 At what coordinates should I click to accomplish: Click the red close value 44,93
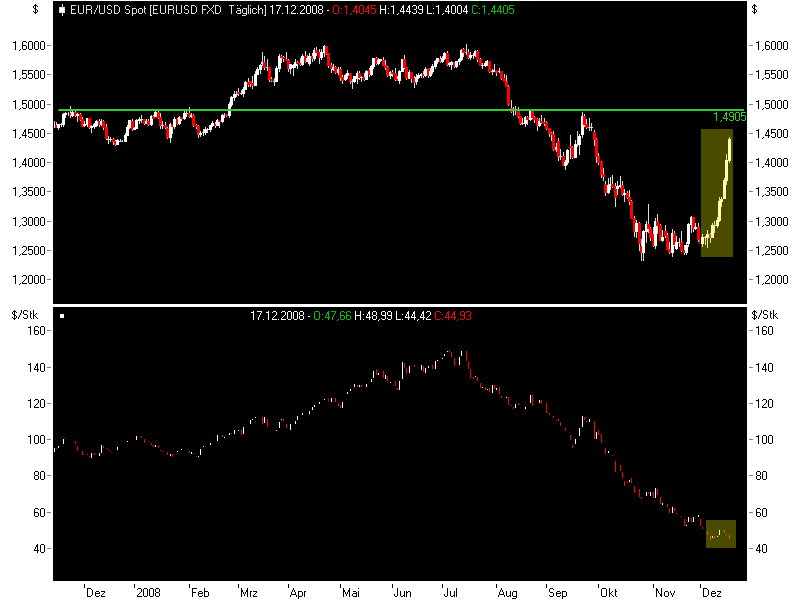click(x=455, y=316)
